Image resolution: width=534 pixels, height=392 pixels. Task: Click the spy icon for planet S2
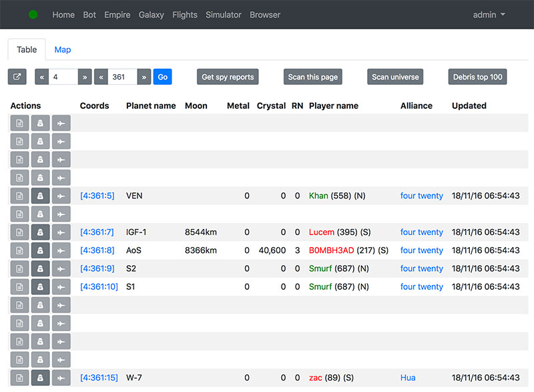pyautogui.click(x=40, y=268)
